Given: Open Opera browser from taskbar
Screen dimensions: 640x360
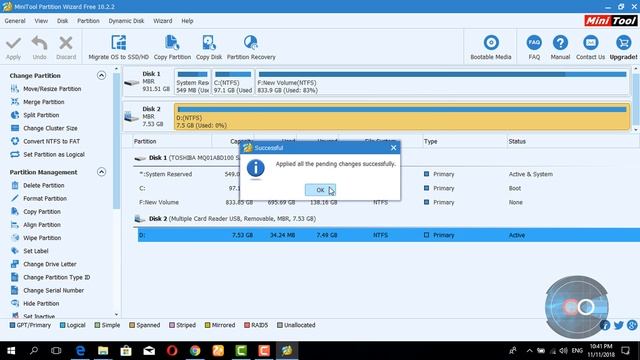Looking at the screenshot, I should (172, 350).
